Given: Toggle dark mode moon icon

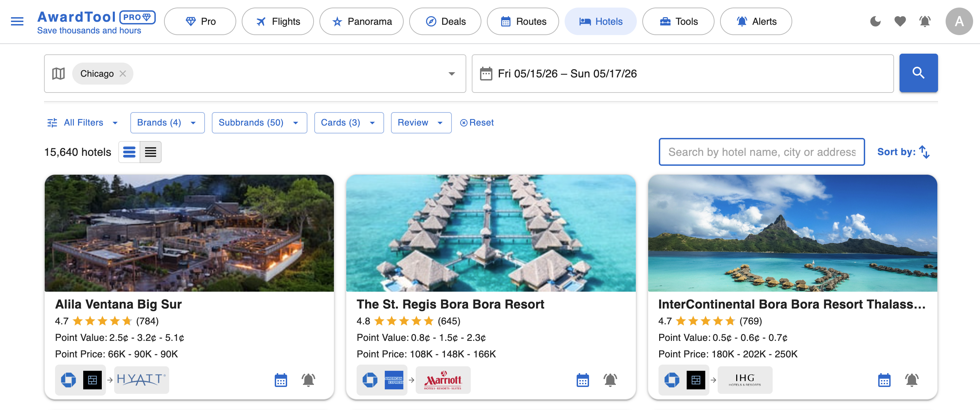Looking at the screenshot, I should tap(875, 21).
